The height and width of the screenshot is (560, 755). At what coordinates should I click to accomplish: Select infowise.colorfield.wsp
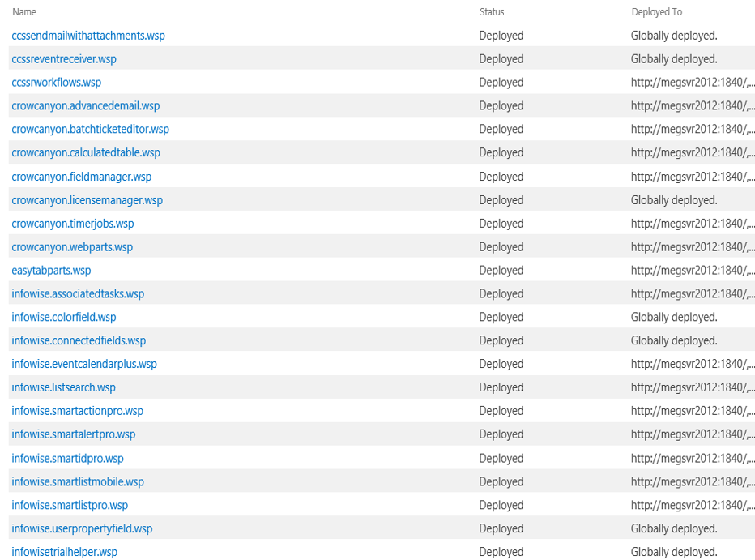(x=64, y=318)
